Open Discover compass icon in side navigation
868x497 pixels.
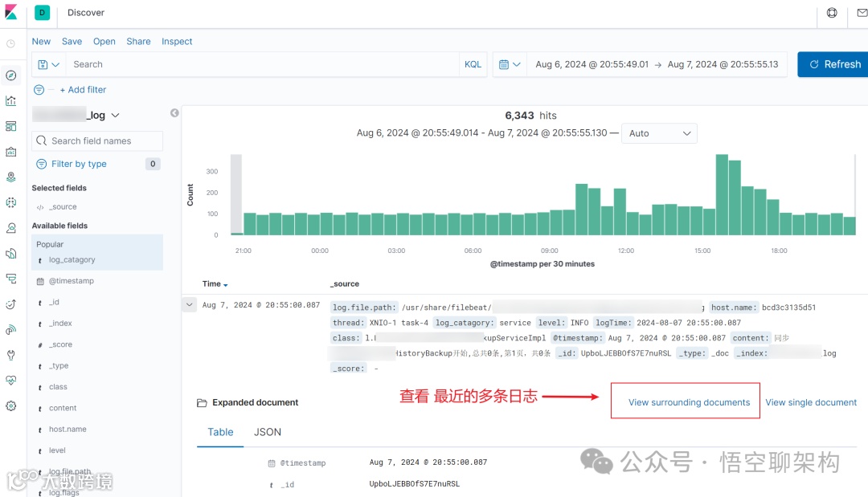[x=11, y=75]
